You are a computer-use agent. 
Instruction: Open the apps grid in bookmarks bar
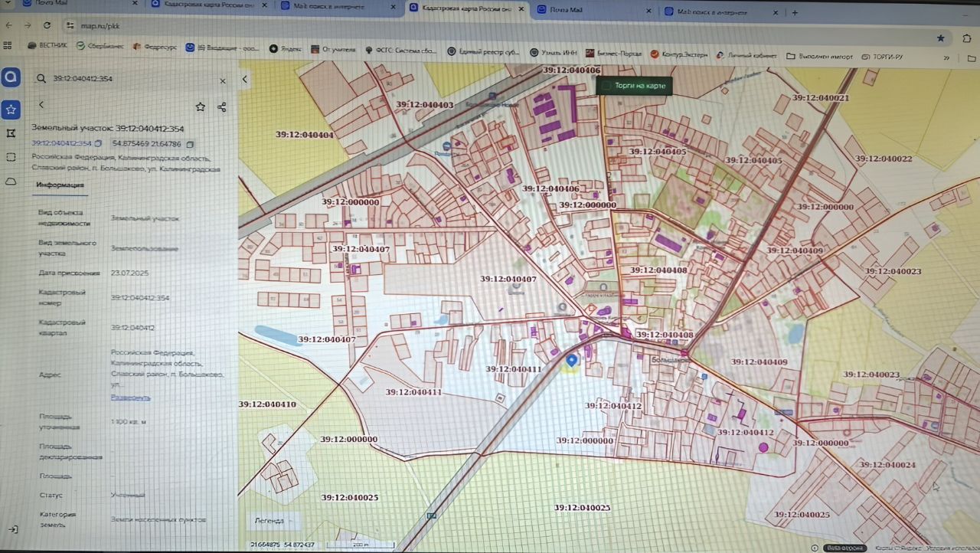point(8,45)
